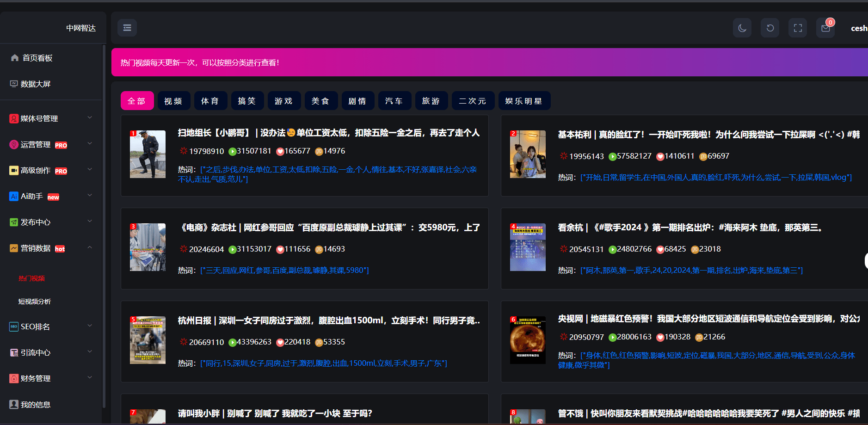Viewport: 868px width, 425px height.
Task: Open the 杭州日报 video title link
Action: pos(328,320)
